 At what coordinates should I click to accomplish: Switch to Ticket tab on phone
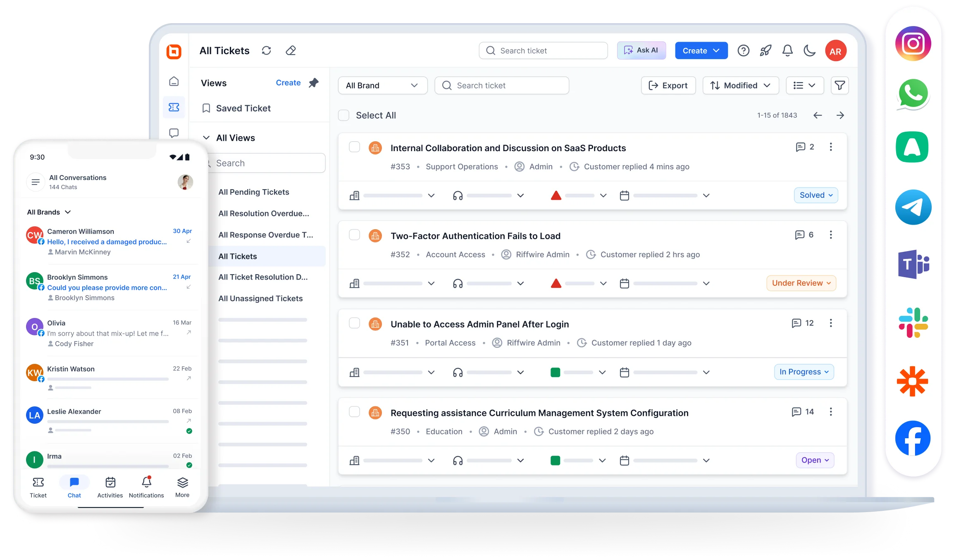point(38,487)
